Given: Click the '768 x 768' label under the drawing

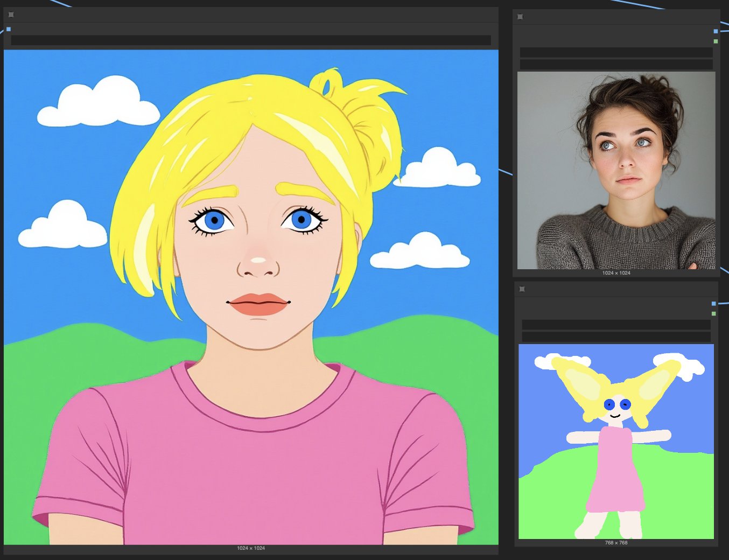Looking at the screenshot, I should tap(616, 543).
